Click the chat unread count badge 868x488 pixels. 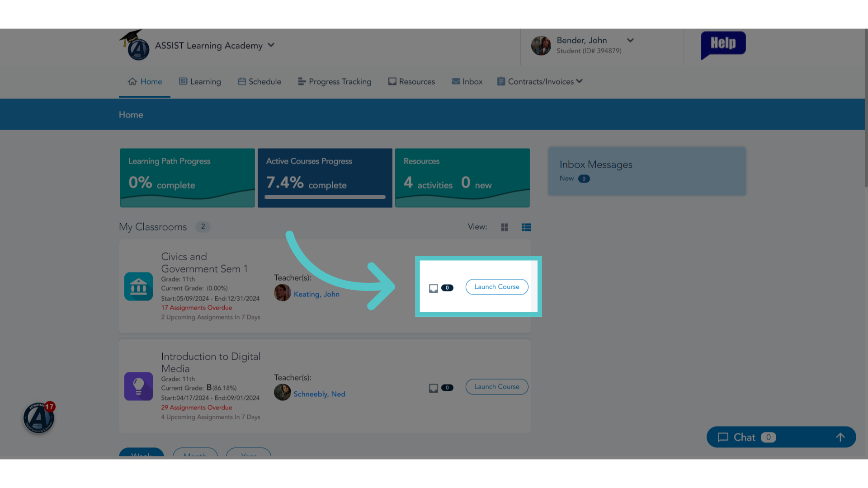click(x=768, y=437)
